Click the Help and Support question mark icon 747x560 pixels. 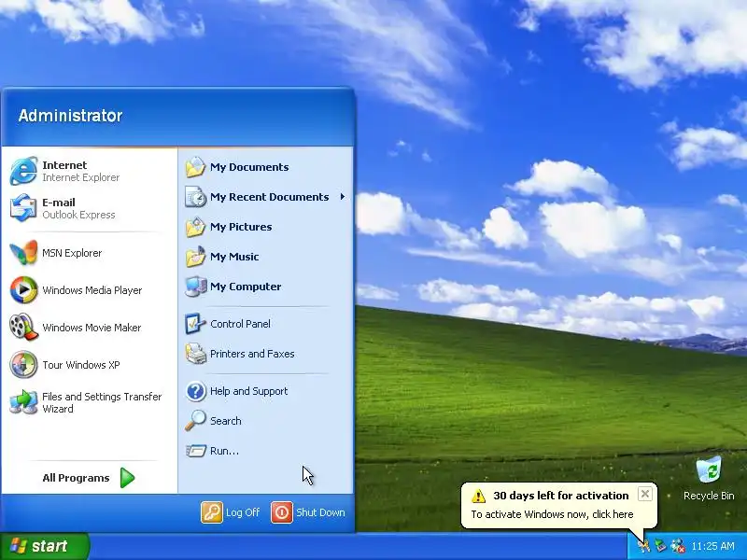tap(195, 391)
